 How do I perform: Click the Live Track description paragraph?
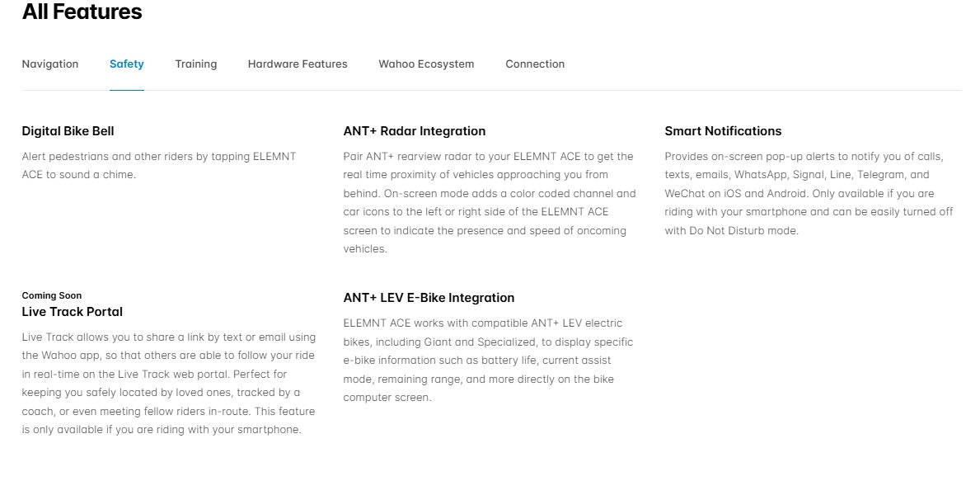tap(169, 383)
